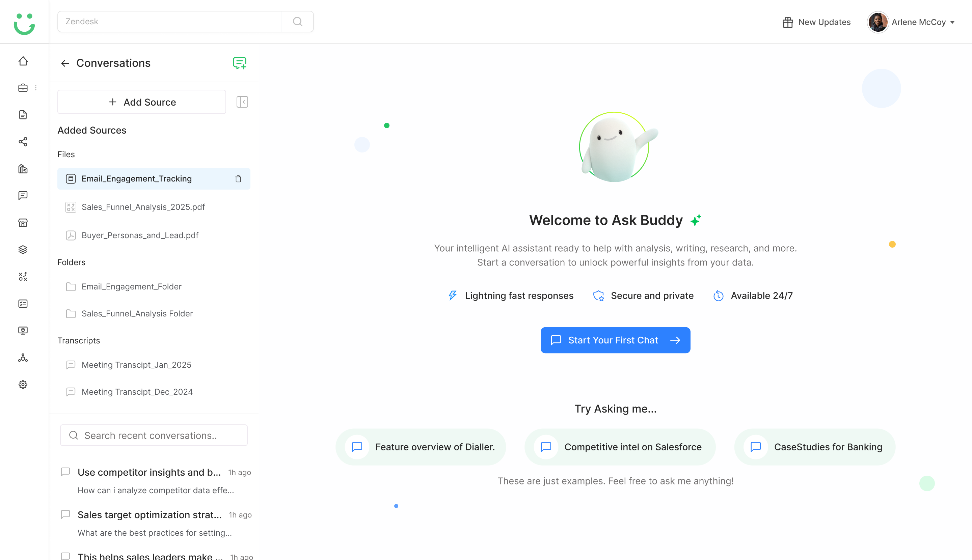Click the green smiley app logo
Screen dimensions: 972x560
(24, 24)
